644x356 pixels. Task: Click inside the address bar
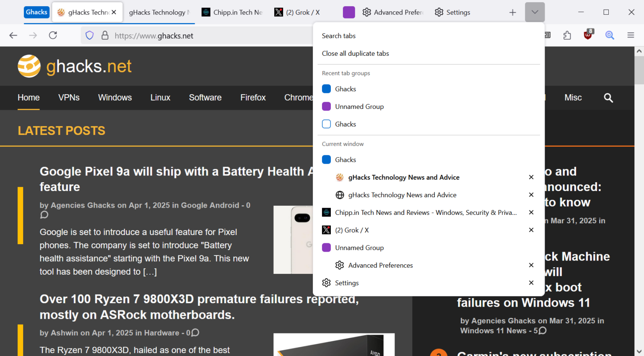[210, 36]
